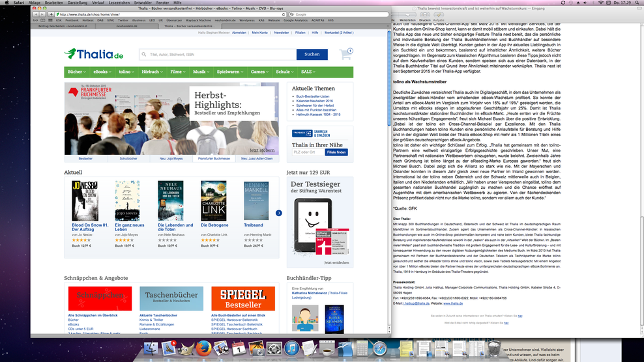The image size is (644, 362).
Task: Open the Mail app in the dock
Action: 169,348
